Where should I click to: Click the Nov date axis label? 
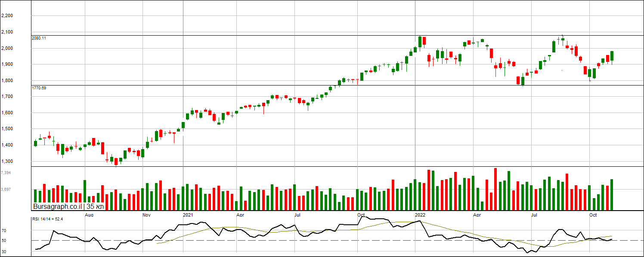point(147,214)
